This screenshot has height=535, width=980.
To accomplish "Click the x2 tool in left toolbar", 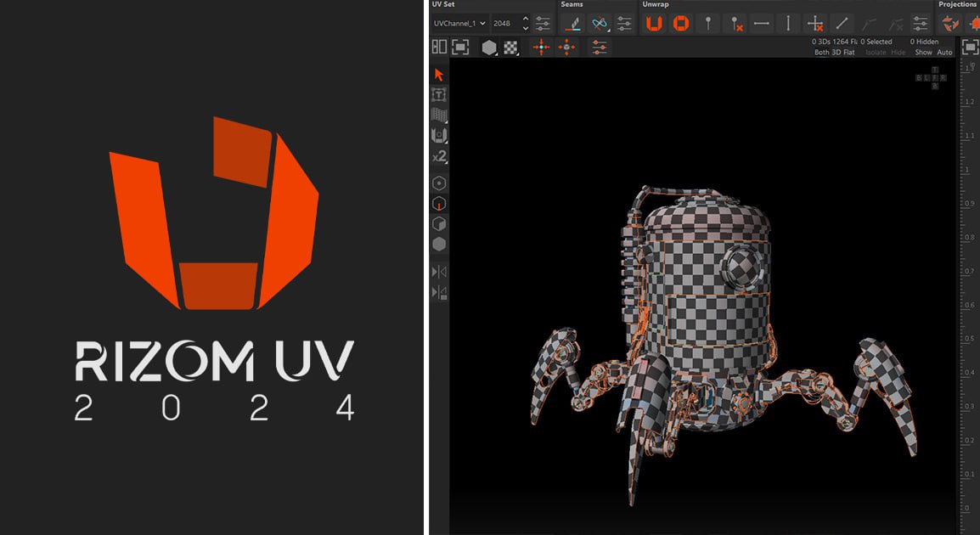I will pyautogui.click(x=439, y=156).
